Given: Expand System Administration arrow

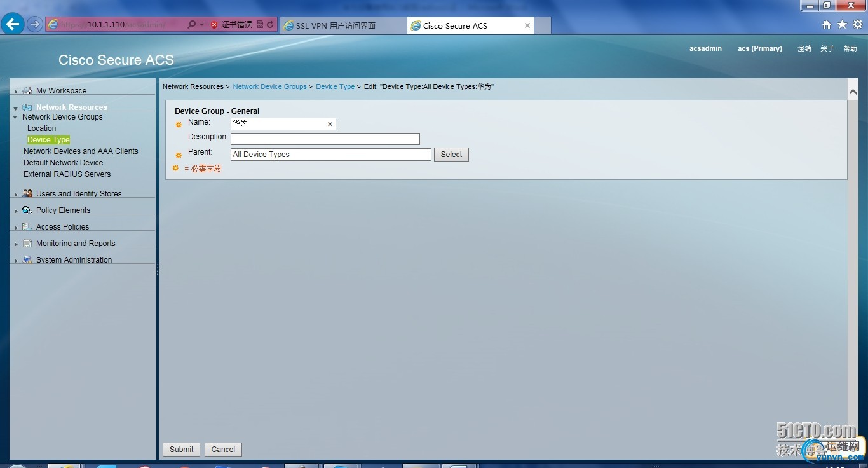Looking at the screenshot, I should tap(16, 261).
